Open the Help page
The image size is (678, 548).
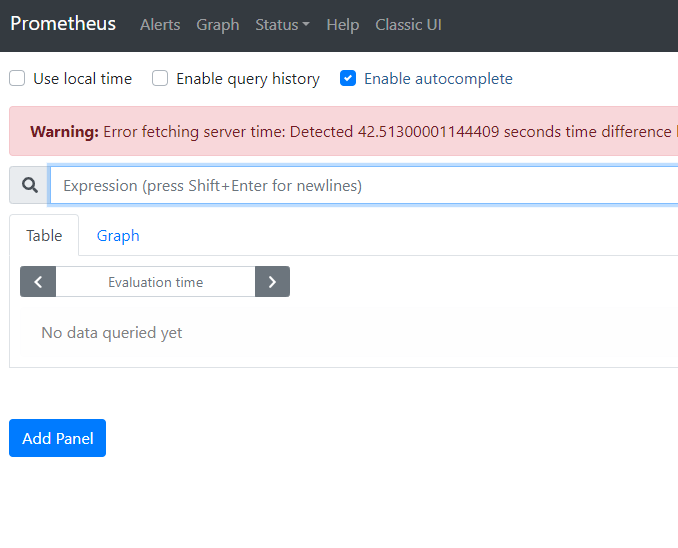tap(342, 24)
